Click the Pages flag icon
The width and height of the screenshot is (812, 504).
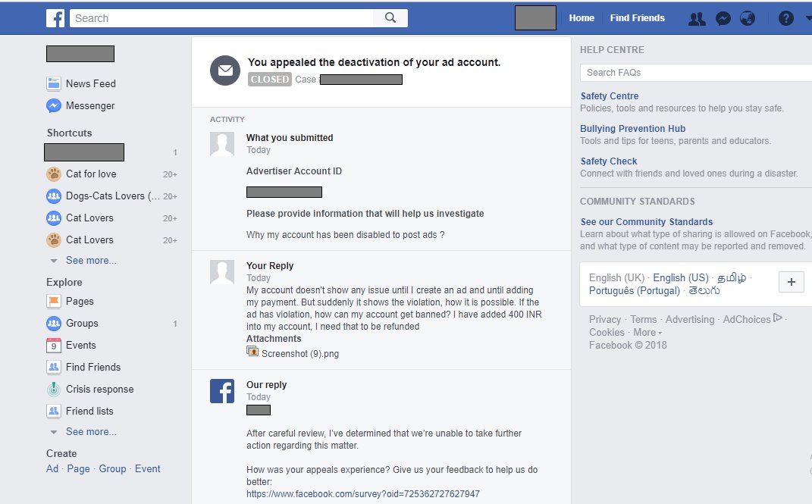coord(53,301)
